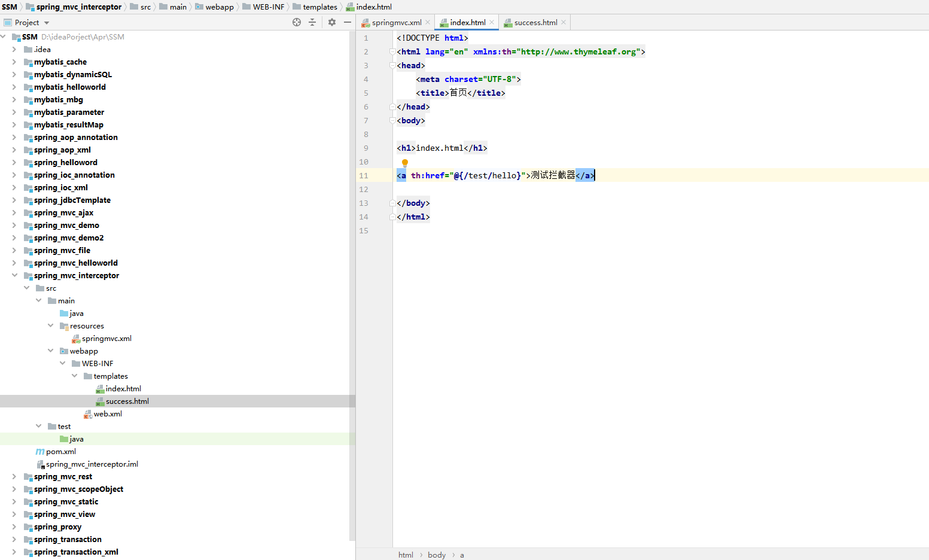
Task: Click the collapse all icon in Project panel
Action: click(x=312, y=22)
